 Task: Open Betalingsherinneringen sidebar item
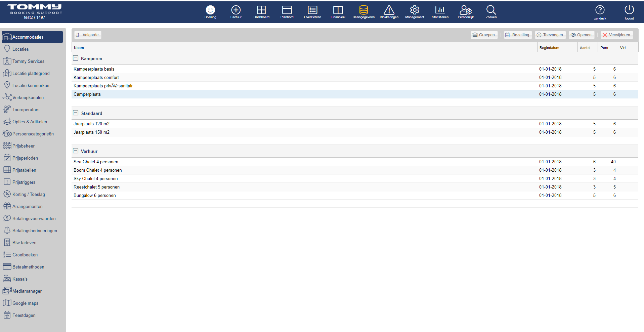32,231
